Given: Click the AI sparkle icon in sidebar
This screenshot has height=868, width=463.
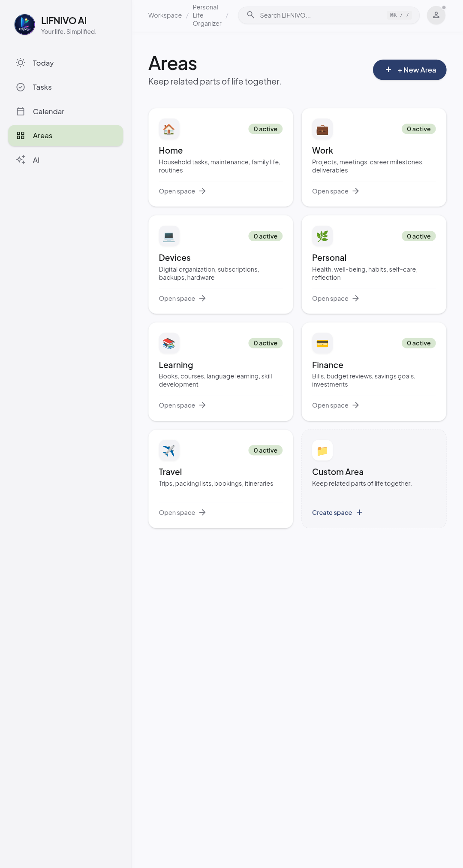Looking at the screenshot, I should 21,160.
